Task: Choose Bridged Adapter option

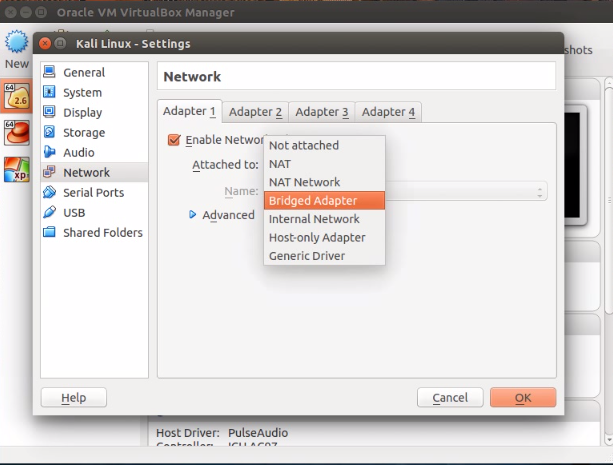Action: 324,201
